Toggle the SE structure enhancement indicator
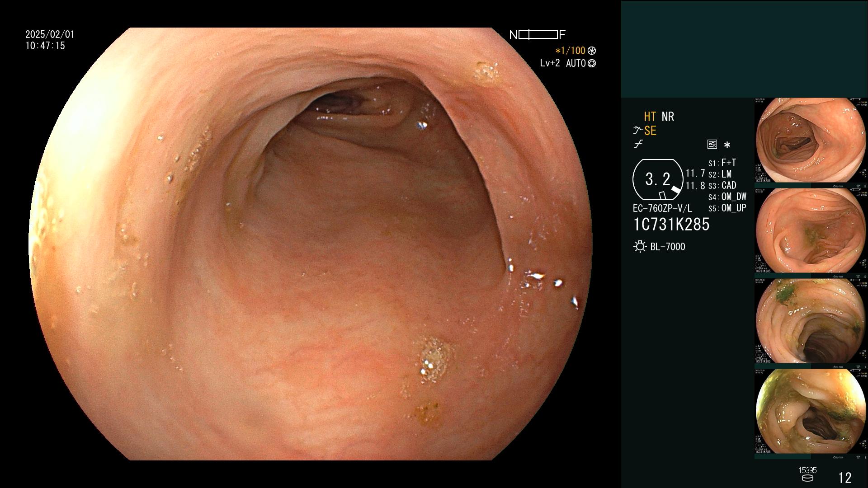Image resolution: width=868 pixels, height=488 pixels. pos(650,131)
